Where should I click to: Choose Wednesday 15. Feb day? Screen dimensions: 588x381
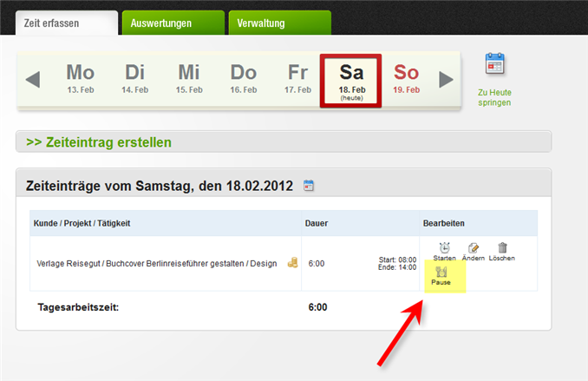(x=188, y=78)
